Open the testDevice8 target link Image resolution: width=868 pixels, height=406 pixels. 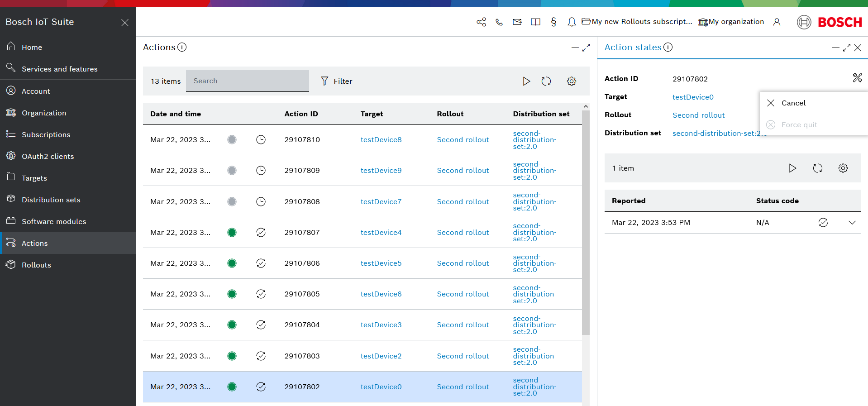(381, 139)
